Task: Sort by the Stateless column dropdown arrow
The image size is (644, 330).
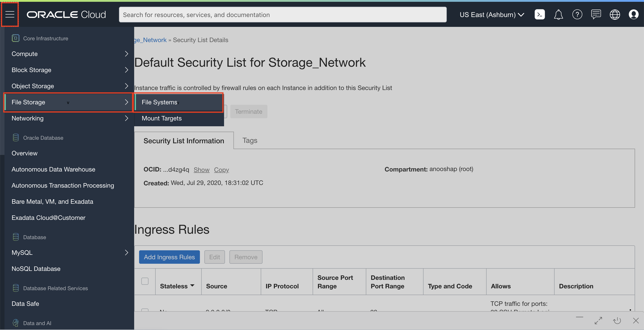Action: coord(192,286)
